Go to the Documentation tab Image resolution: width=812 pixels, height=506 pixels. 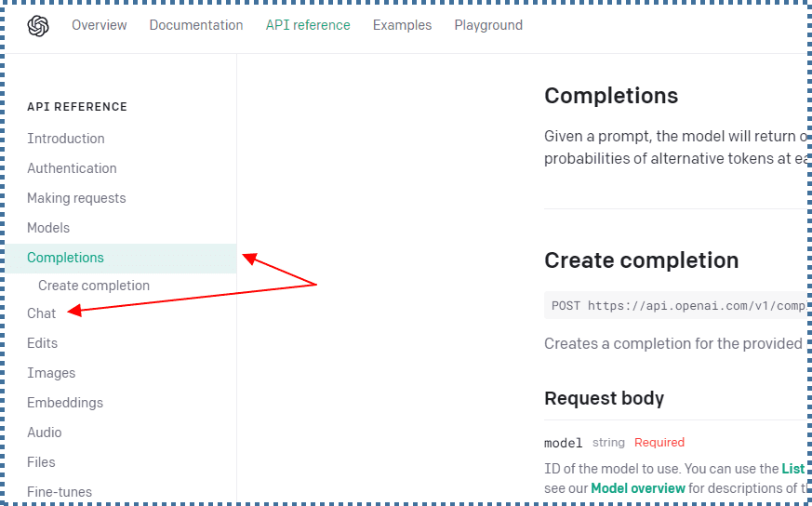coord(196,25)
